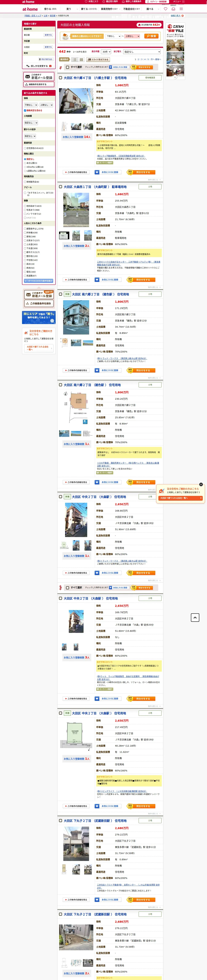207x980 pixels.
Task: Open 駅からの徒歩 指定なし dropdown
Action: (x=30, y=136)
